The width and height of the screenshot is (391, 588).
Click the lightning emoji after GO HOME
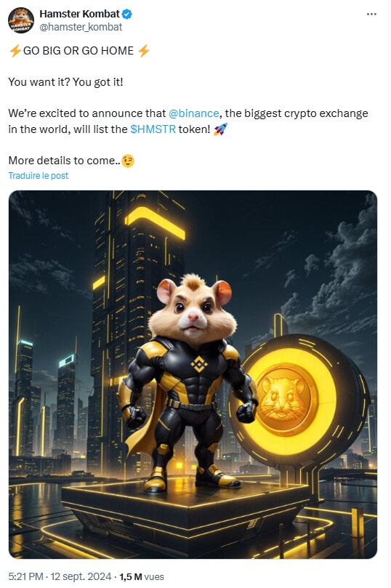point(144,51)
